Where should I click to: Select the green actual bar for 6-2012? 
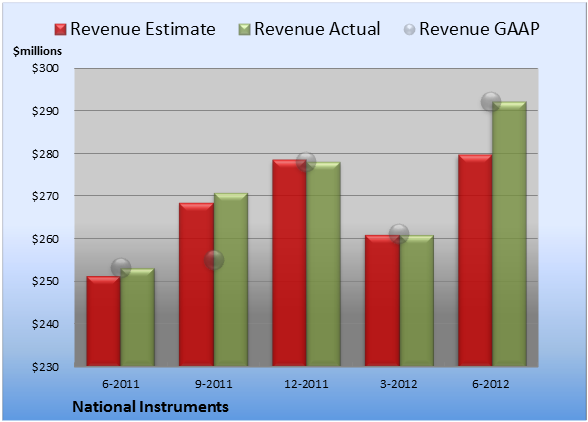[509, 234]
